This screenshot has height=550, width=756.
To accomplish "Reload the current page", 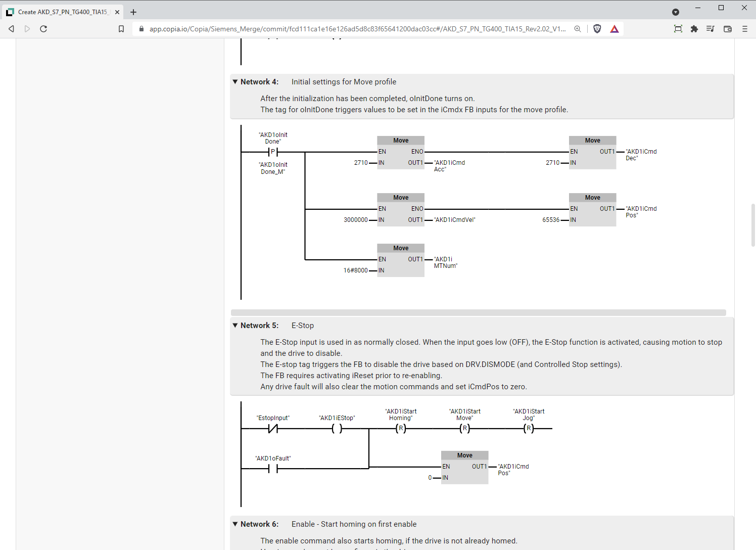I will 43,29.
